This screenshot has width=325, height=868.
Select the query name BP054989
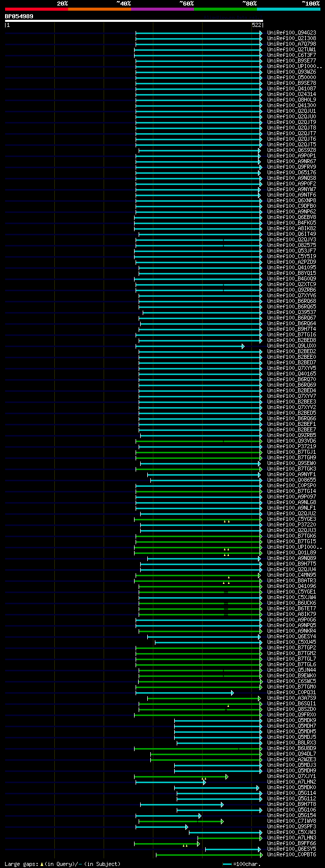coord(19,16)
